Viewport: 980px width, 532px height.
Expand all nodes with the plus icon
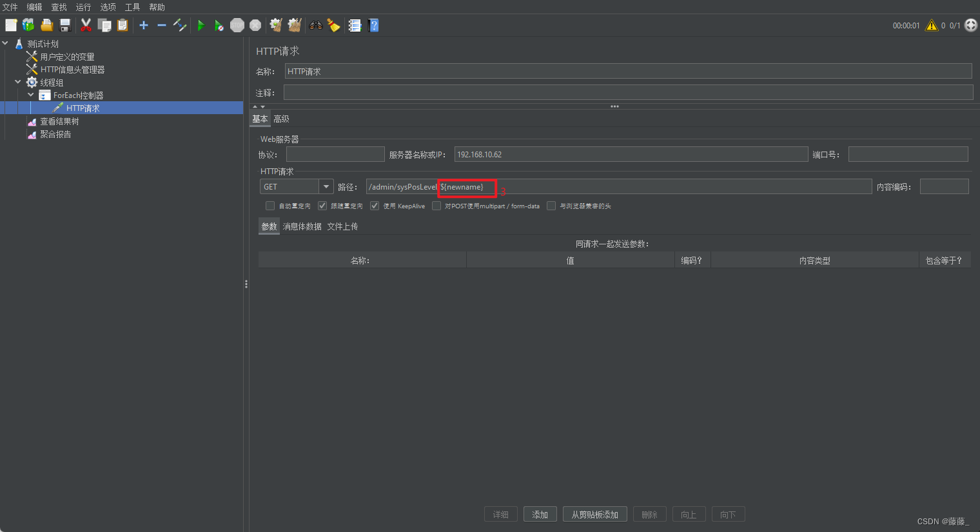point(144,25)
